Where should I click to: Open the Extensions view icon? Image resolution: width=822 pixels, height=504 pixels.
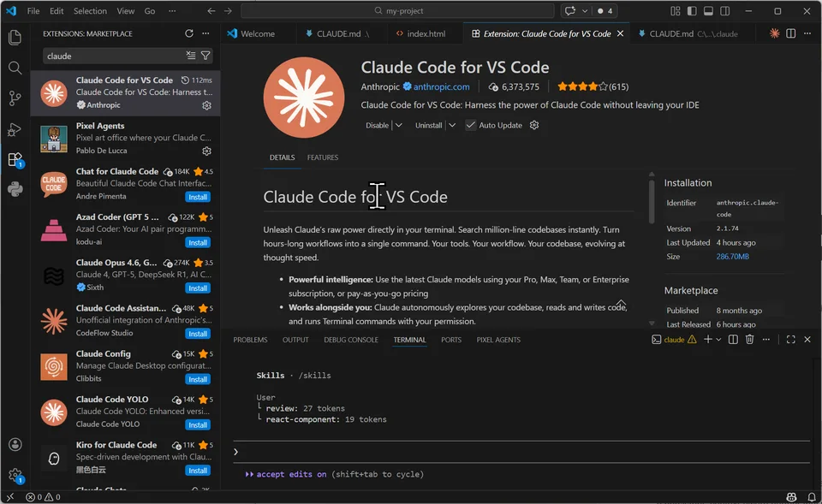tap(15, 159)
